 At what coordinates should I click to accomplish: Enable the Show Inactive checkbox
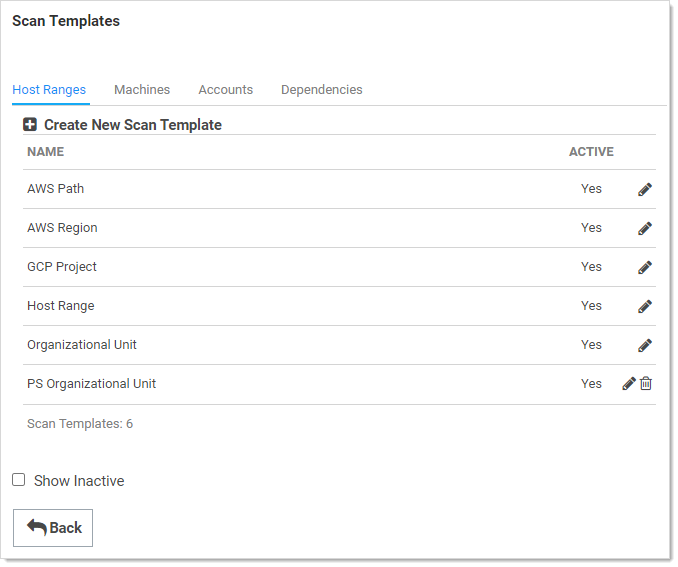tap(19, 480)
